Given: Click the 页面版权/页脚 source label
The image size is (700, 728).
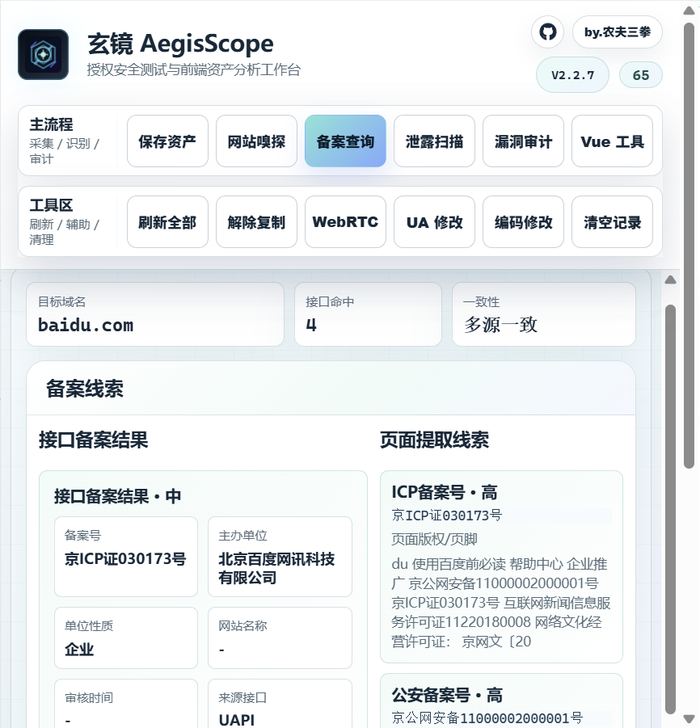Looking at the screenshot, I should pyautogui.click(x=434, y=539).
